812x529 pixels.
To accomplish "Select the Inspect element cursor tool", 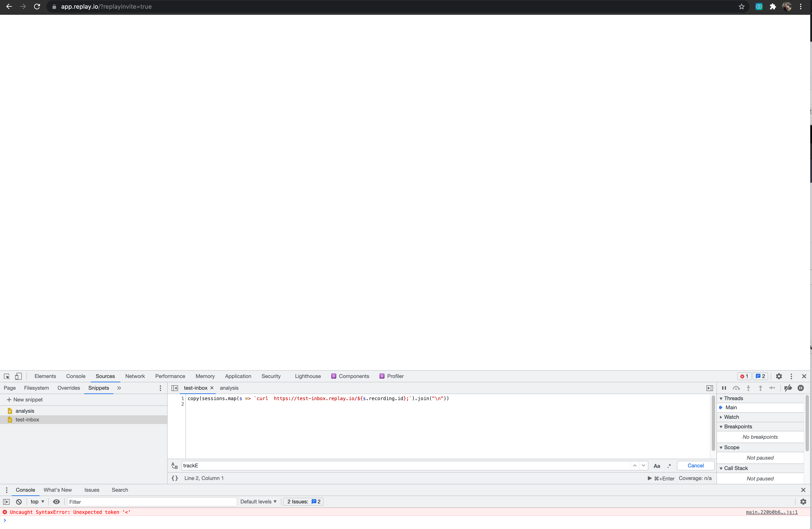I will [x=7, y=376].
